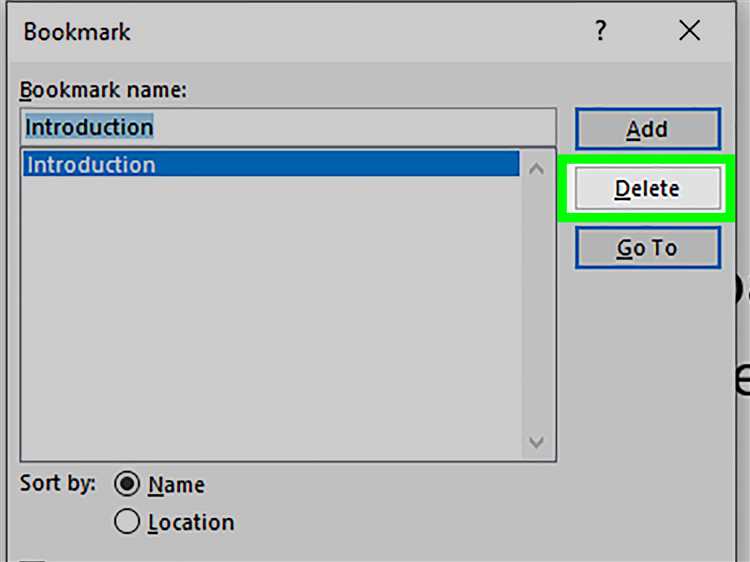Click empty area inside the bookmark list

tap(271, 316)
